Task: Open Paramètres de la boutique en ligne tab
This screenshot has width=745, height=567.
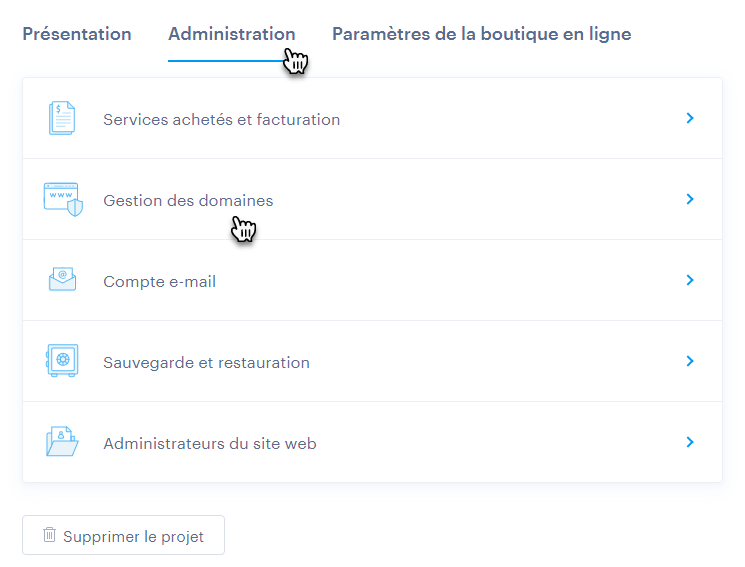Action: pos(481,34)
